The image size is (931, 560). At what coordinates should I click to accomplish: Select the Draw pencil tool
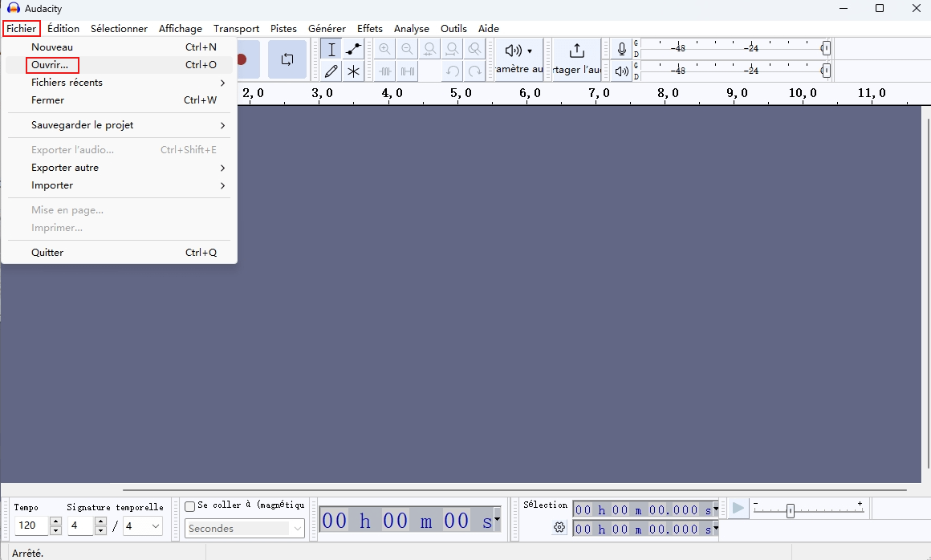point(331,71)
